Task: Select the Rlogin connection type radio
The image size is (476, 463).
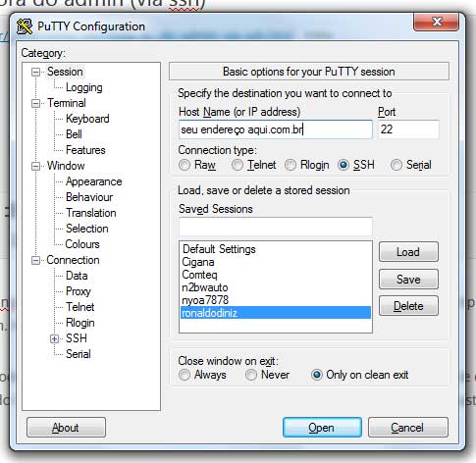Action: (x=291, y=165)
